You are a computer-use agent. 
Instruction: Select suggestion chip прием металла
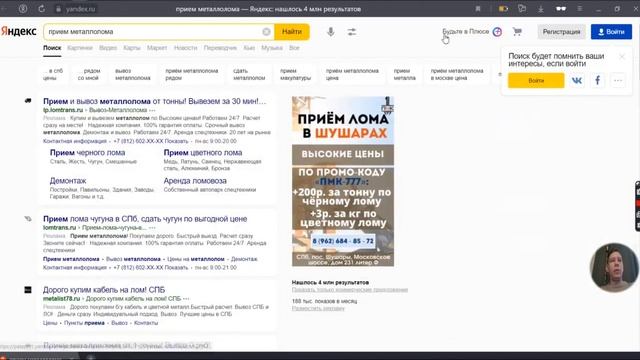[x=404, y=74]
